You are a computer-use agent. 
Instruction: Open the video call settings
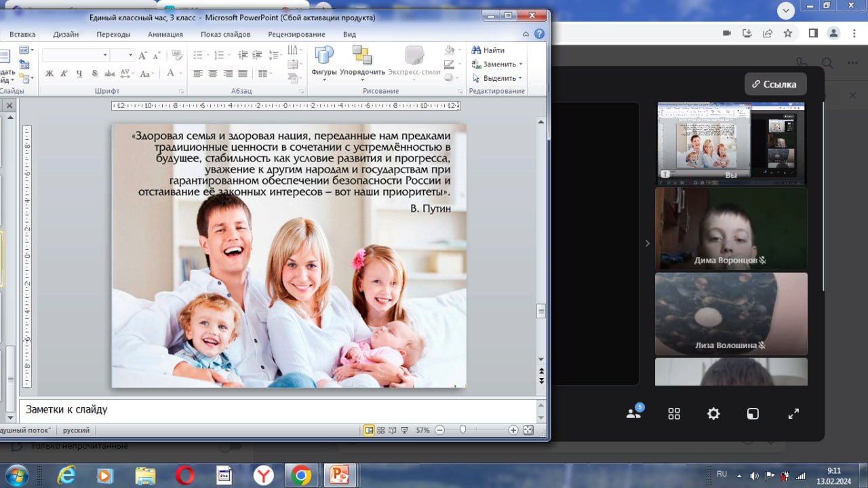click(713, 413)
